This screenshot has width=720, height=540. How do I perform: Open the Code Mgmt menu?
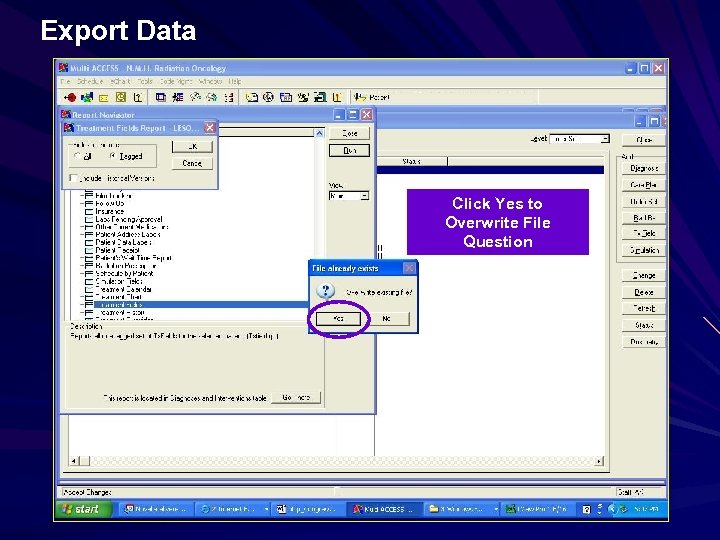tap(175, 81)
